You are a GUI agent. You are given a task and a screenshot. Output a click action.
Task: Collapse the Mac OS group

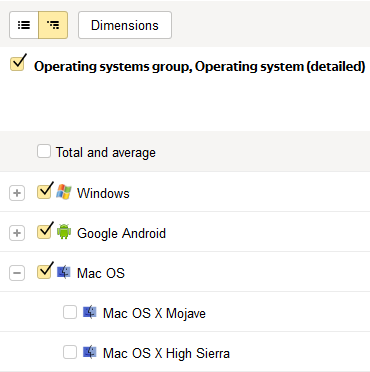click(17, 273)
